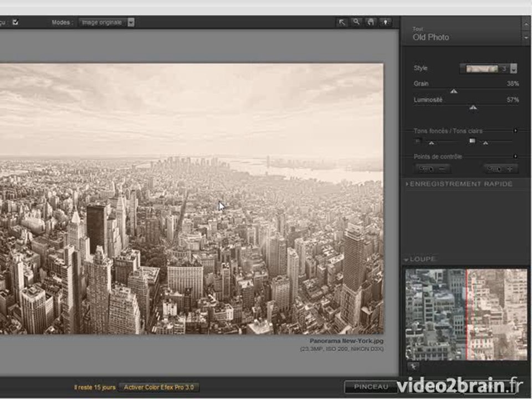Click the main sepia city preview image
532x399 pixels.
[192, 199]
